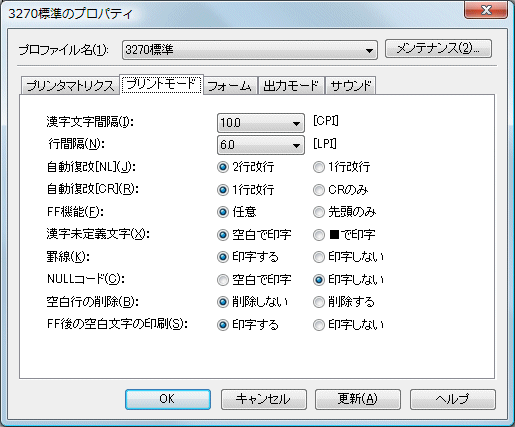Click the FF後の空白文字の印刷(S): label
515x427 pixels.
[x=117, y=324]
